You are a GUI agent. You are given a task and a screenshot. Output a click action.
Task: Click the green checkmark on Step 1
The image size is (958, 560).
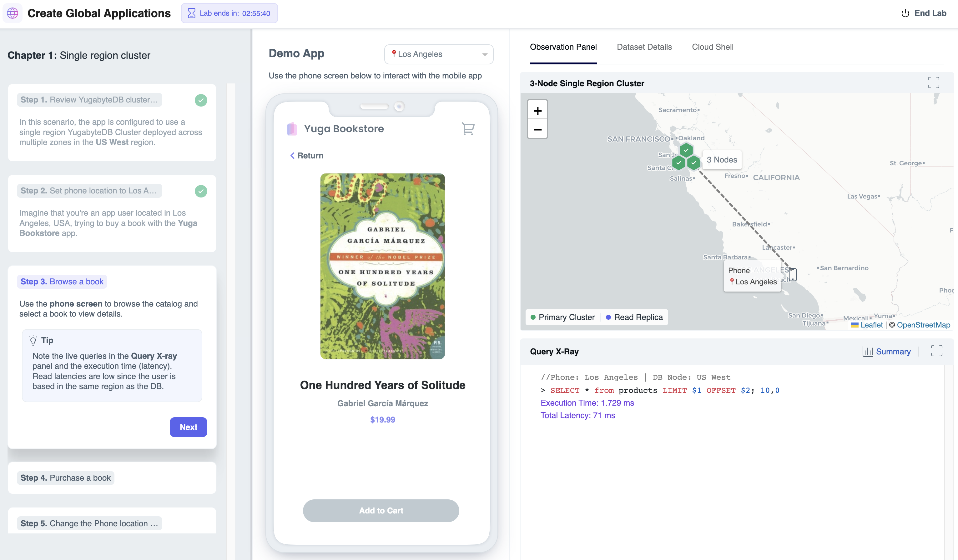pyautogui.click(x=201, y=100)
